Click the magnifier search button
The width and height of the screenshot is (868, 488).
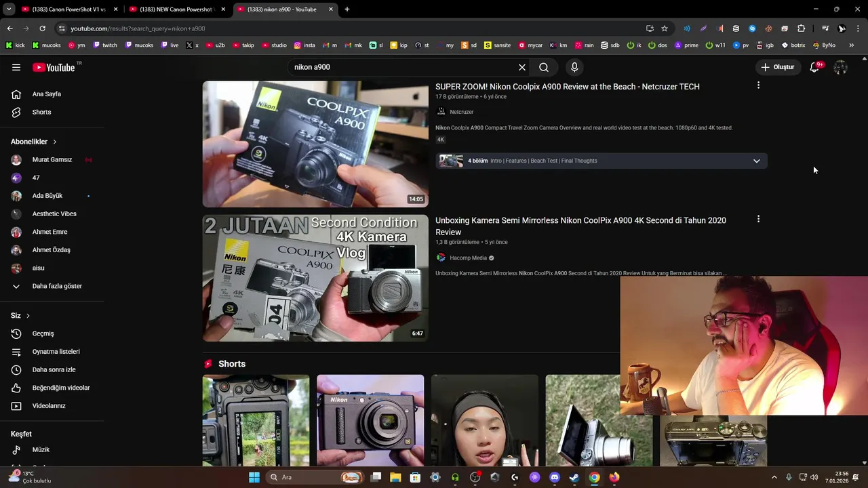click(544, 67)
